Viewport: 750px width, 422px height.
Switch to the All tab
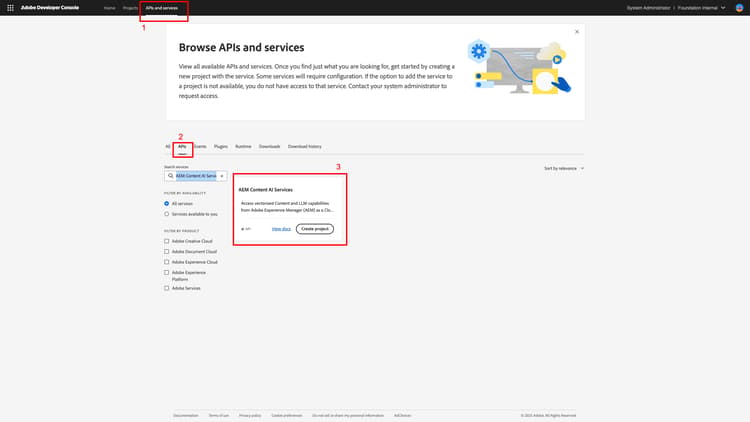[x=168, y=146]
